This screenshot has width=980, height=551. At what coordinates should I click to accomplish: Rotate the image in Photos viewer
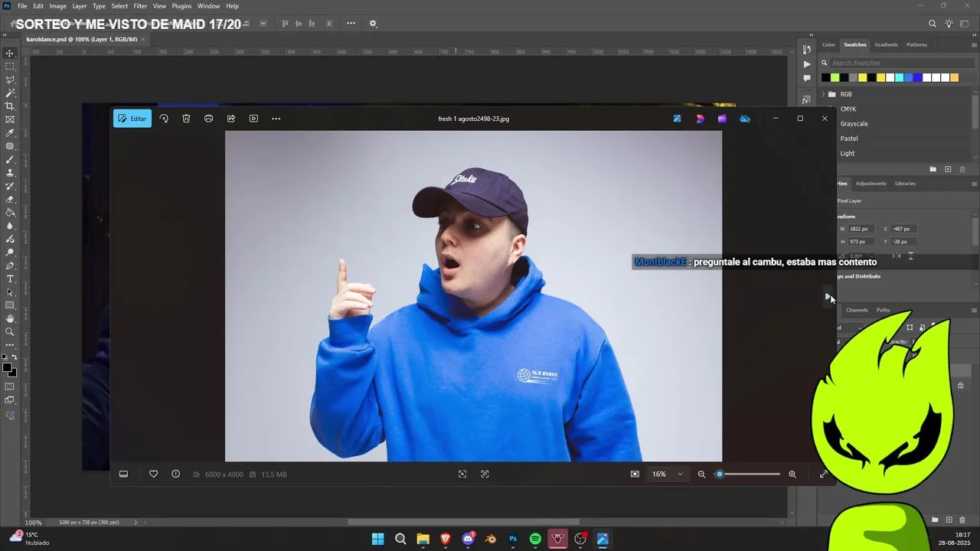pos(164,119)
